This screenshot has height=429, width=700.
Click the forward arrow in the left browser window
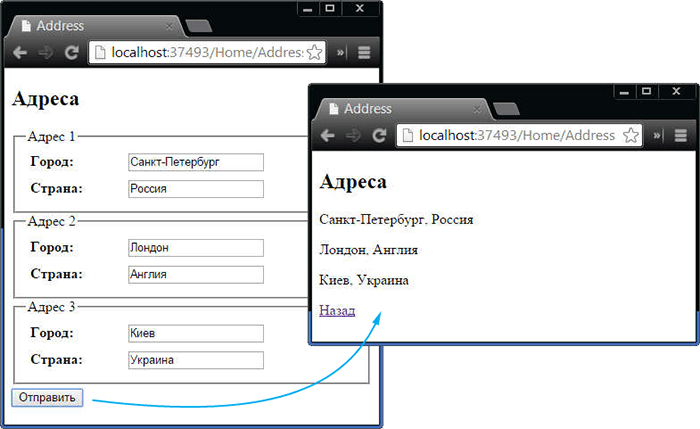(46, 53)
